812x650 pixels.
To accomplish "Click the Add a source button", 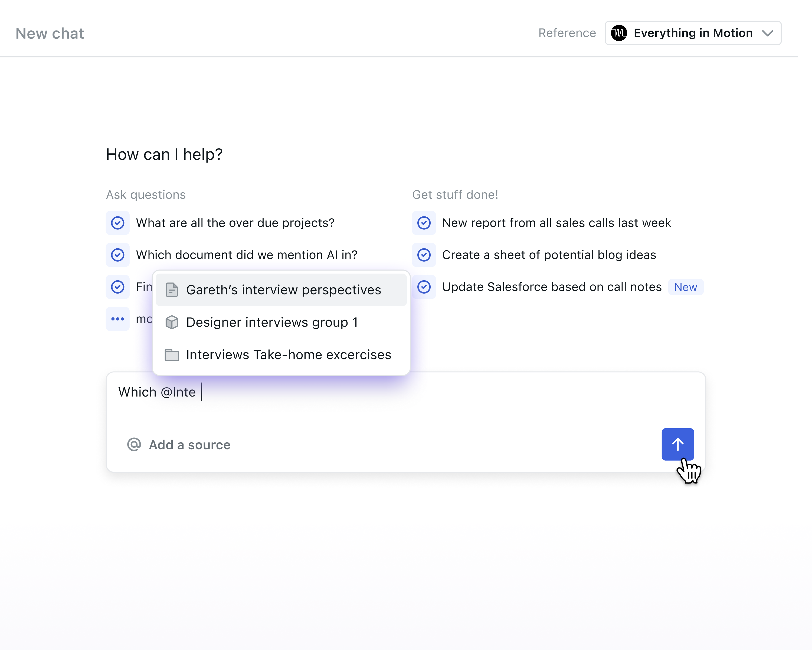I will tap(179, 445).
